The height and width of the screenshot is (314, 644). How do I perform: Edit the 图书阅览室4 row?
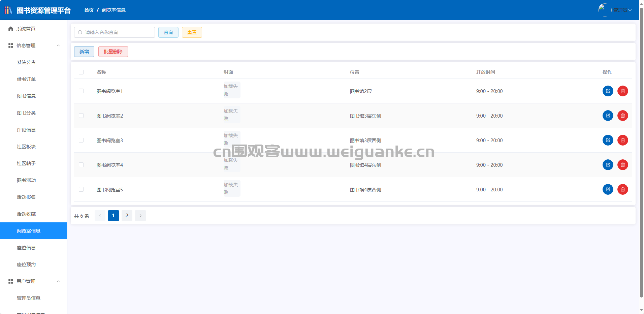pyautogui.click(x=608, y=165)
